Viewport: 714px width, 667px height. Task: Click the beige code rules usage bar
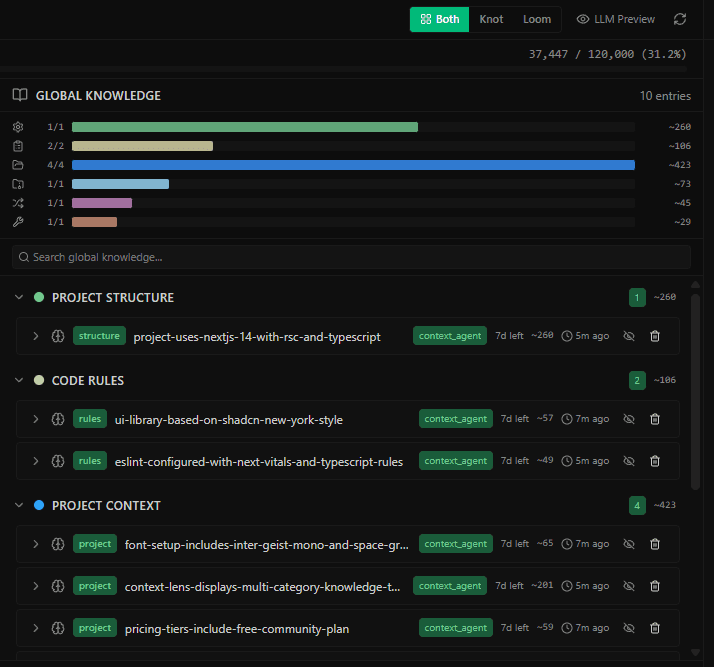142,146
